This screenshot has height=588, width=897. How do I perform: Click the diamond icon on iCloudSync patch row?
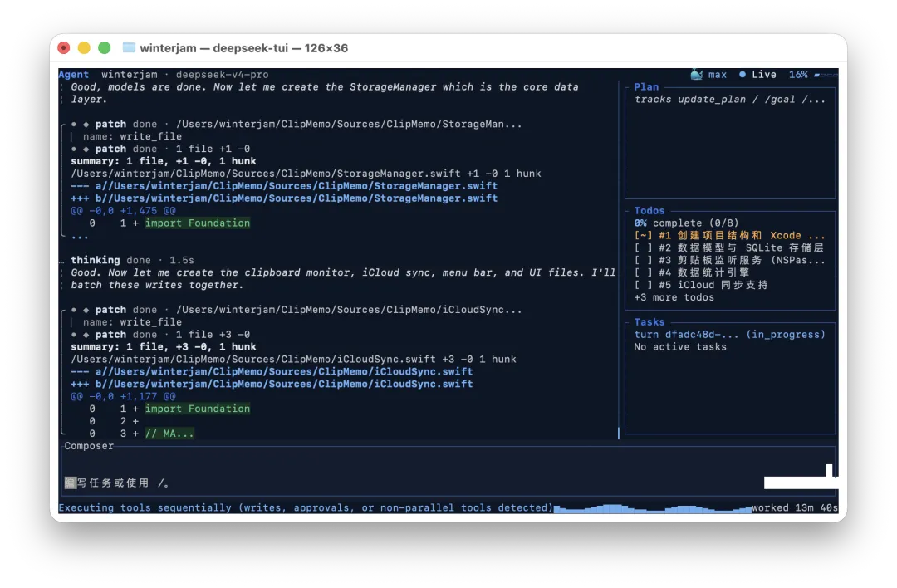pos(86,310)
